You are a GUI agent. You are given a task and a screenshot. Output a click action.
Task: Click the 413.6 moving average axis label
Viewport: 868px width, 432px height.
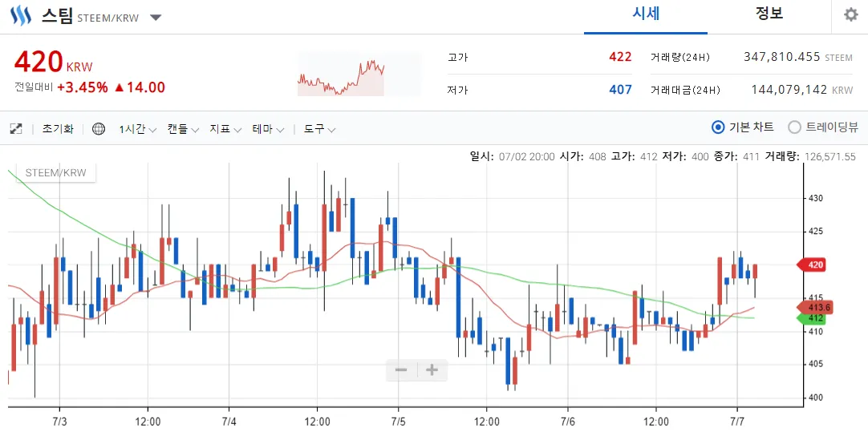[813, 308]
